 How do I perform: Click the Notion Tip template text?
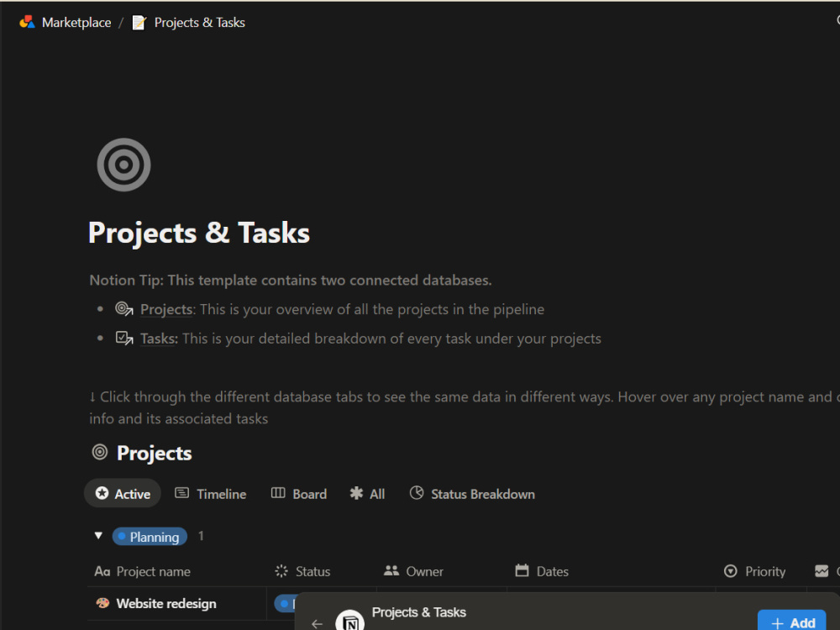point(291,281)
